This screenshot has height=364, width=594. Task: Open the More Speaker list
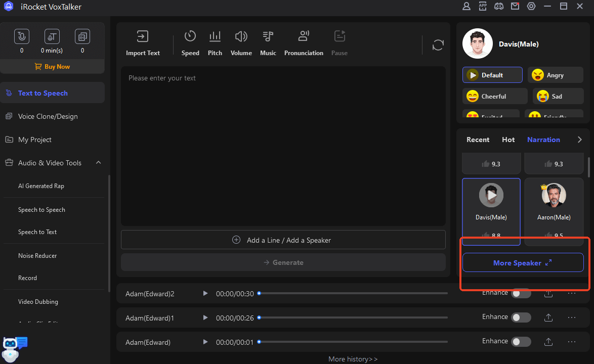pos(523,262)
